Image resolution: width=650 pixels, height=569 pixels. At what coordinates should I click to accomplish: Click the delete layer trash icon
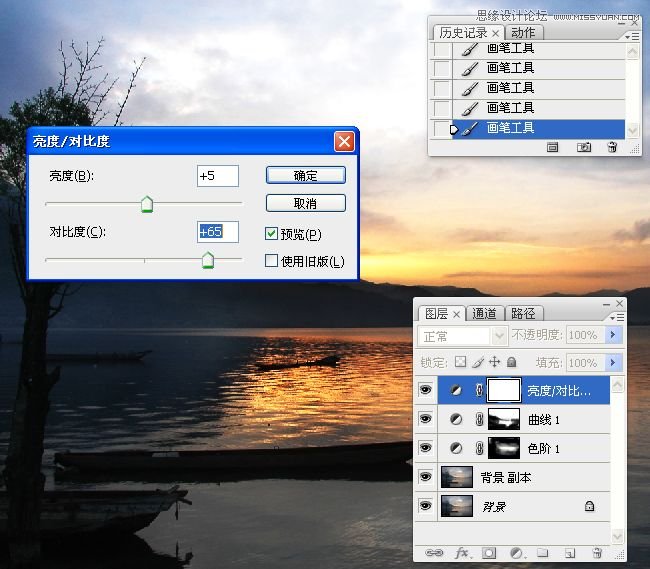pos(597,552)
